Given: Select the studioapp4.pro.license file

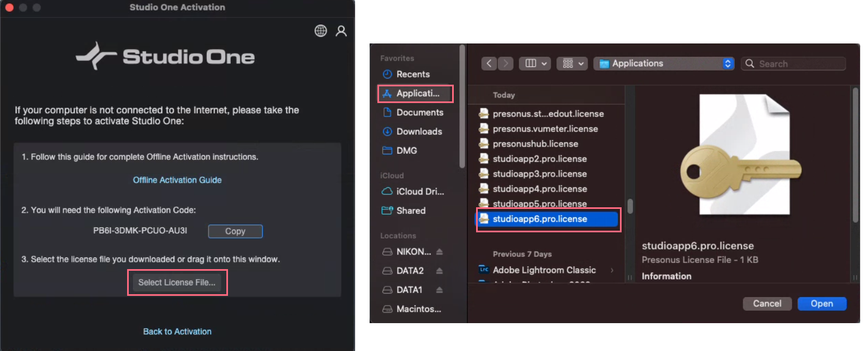Looking at the screenshot, I should [539, 188].
